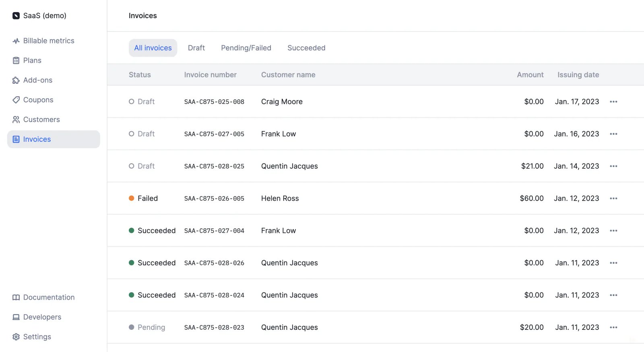644x352 pixels.
Task: Open actions menu for invoice SAA-C875-027-005
Action: tap(613, 134)
